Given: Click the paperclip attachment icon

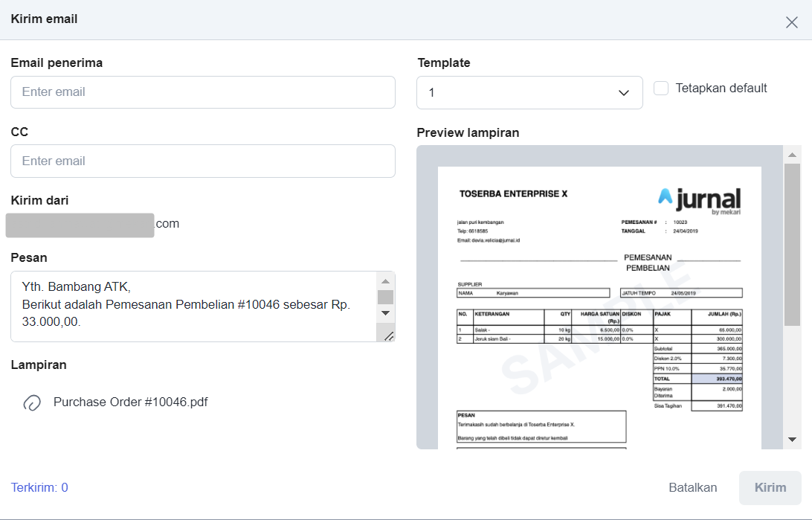Looking at the screenshot, I should 32,402.
